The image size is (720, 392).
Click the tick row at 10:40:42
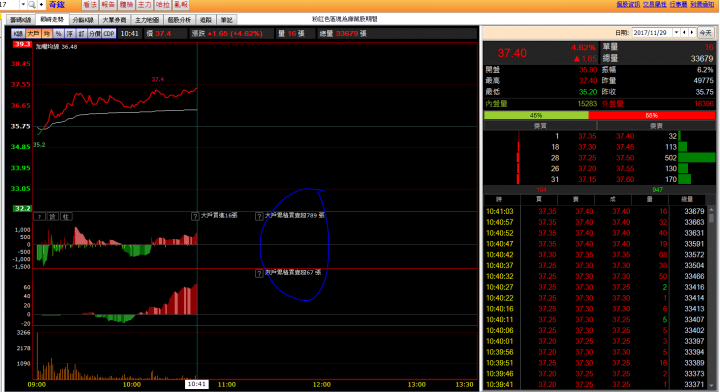[596, 255]
